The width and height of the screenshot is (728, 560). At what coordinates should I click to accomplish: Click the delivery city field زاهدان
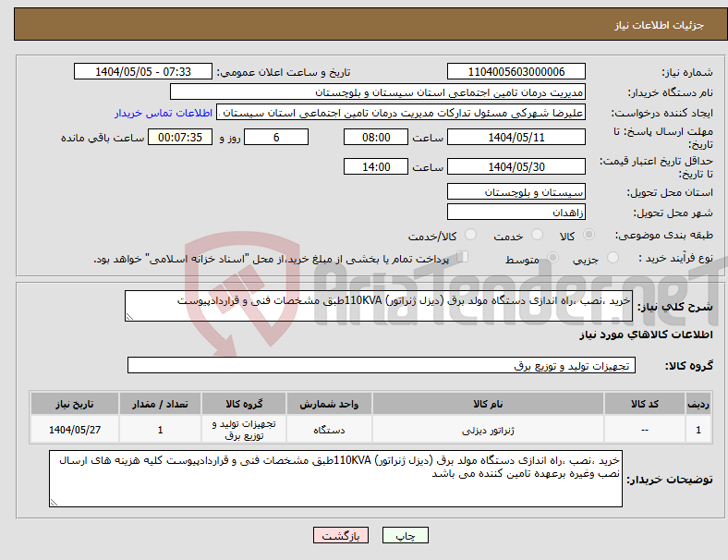pyautogui.click(x=516, y=212)
